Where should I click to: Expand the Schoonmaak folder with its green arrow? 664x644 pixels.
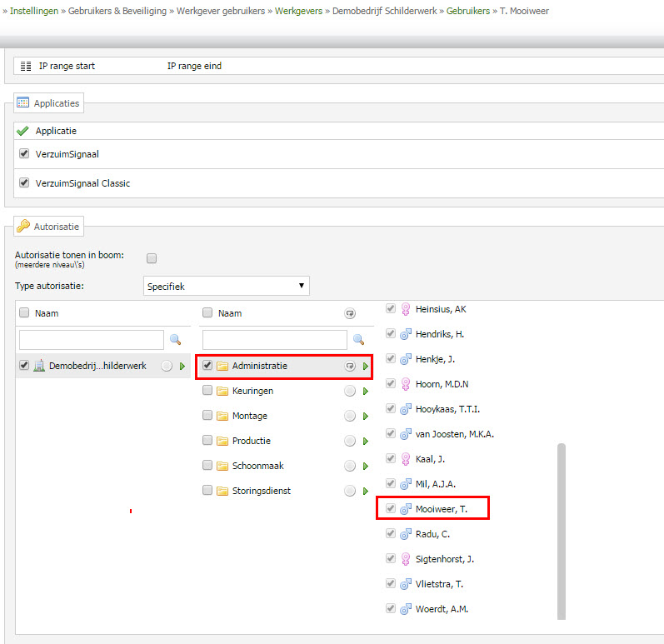365,467
